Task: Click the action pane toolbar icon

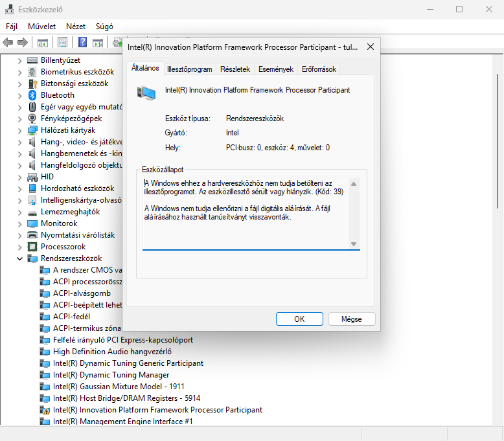Action: click(98, 42)
